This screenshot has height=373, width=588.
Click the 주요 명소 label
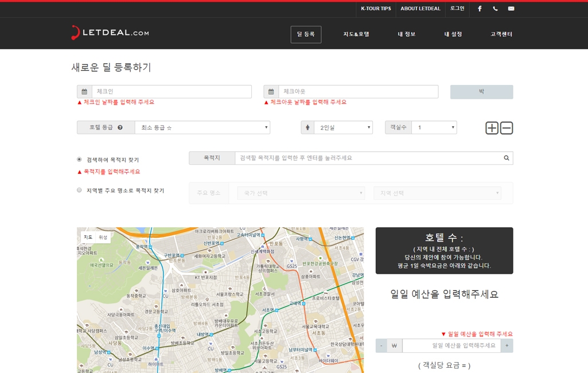(x=209, y=193)
